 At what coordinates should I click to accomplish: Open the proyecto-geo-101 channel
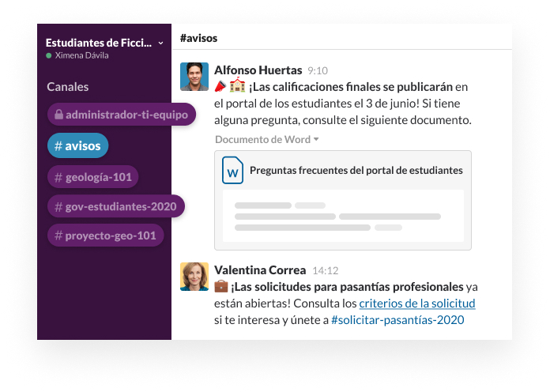(105, 235)
